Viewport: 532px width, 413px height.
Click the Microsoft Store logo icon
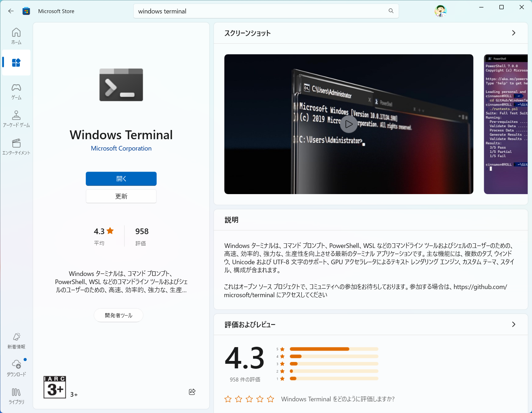point(26,11)
